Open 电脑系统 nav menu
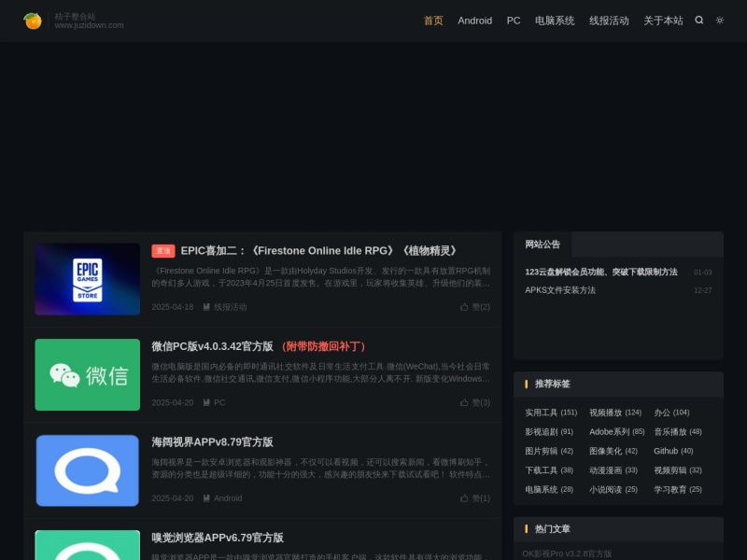This screenshot has height=560, width=747. click(x=555, y=21)
